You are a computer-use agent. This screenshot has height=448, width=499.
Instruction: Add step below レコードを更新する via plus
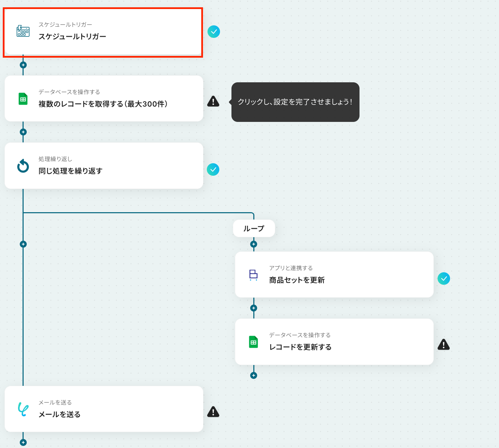pyautogui.click(x=254, y=375)
